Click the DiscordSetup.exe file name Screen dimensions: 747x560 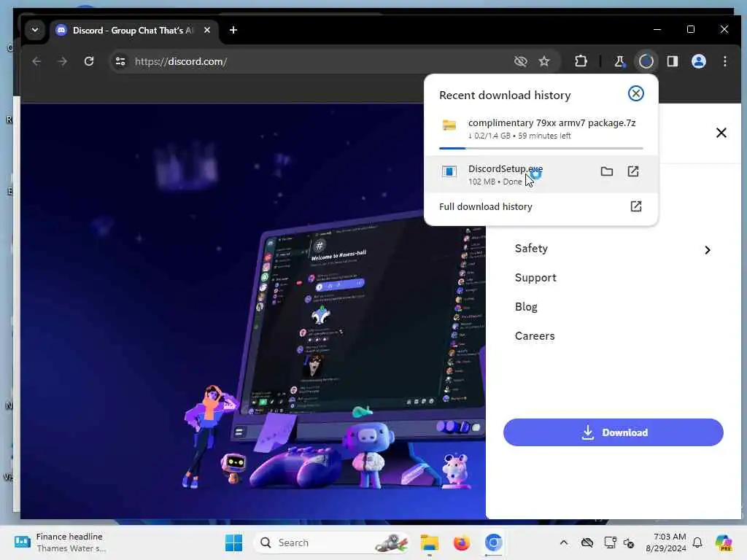505,168
